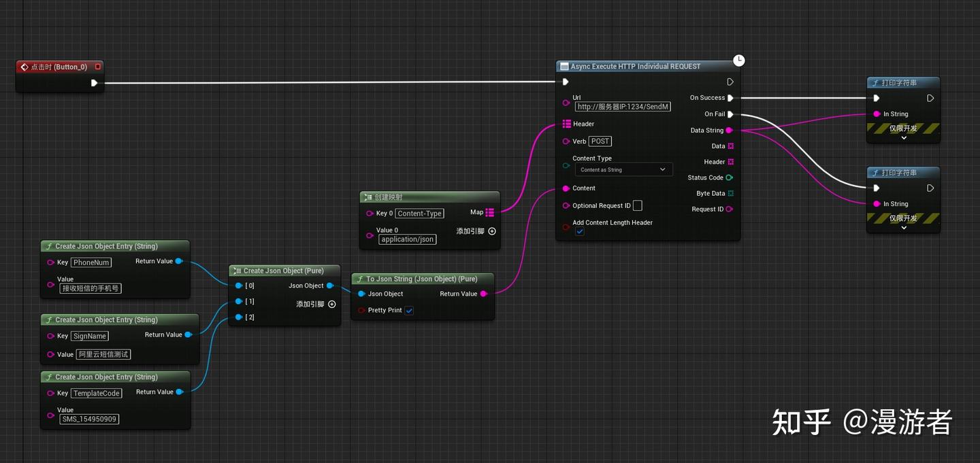This screenshot has width=980, height=463.
Task: Click the Byte Data output pin
Action: pos(730,193)
